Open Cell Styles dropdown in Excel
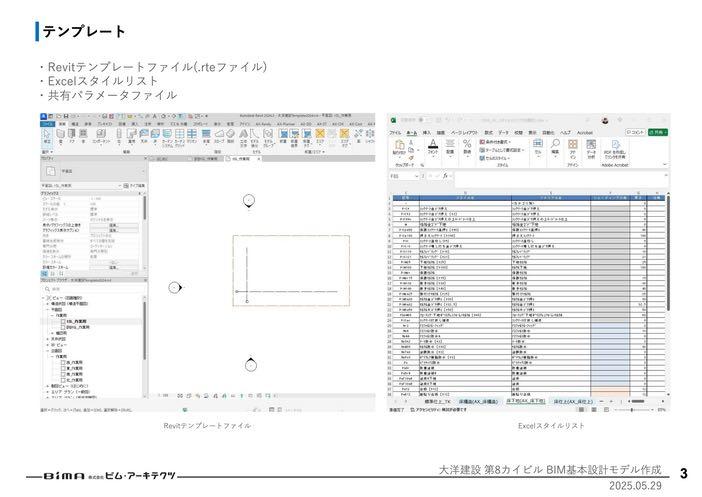 [x=495, y=158]
